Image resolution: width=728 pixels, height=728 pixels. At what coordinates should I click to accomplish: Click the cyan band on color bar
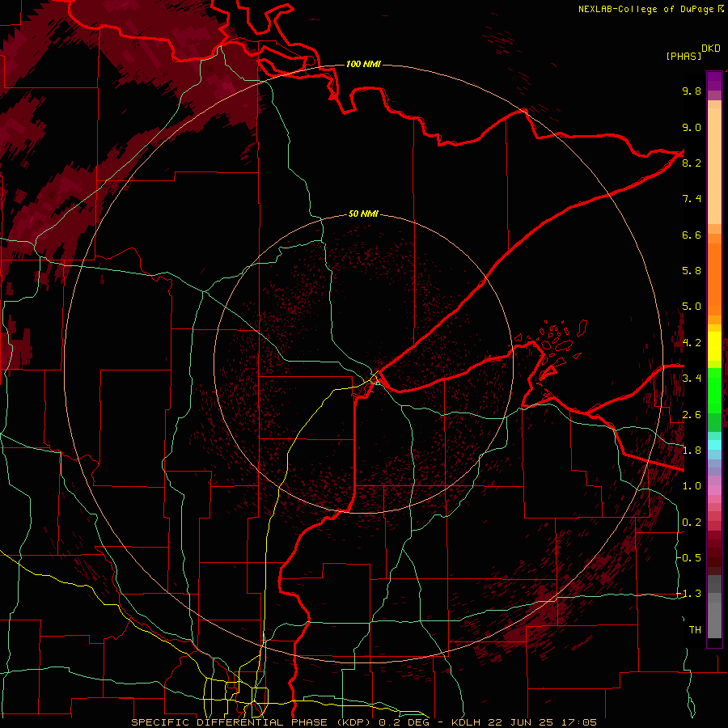[714, 445]
